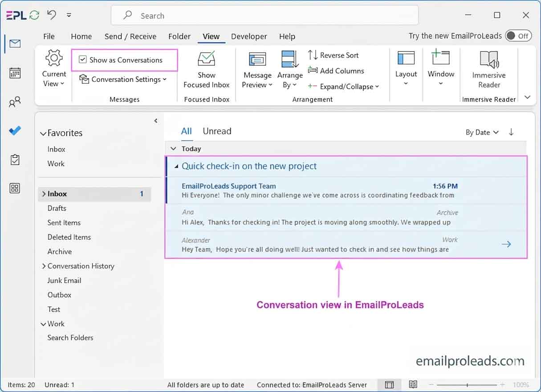Open Current View gear menu
541x392 pixels.
click(x=54, y=69)
